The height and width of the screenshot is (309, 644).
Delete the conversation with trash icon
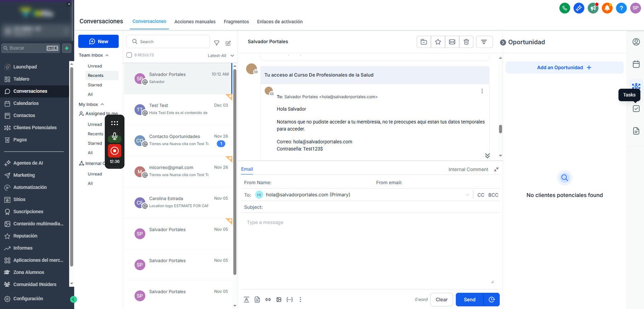click(x=466, y=41)
